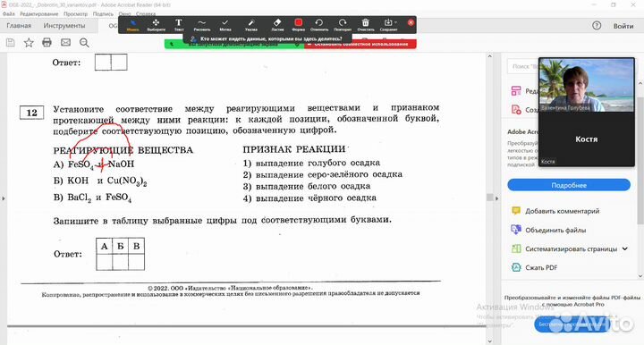Open the Подпись menu

(x=103, y=13)
